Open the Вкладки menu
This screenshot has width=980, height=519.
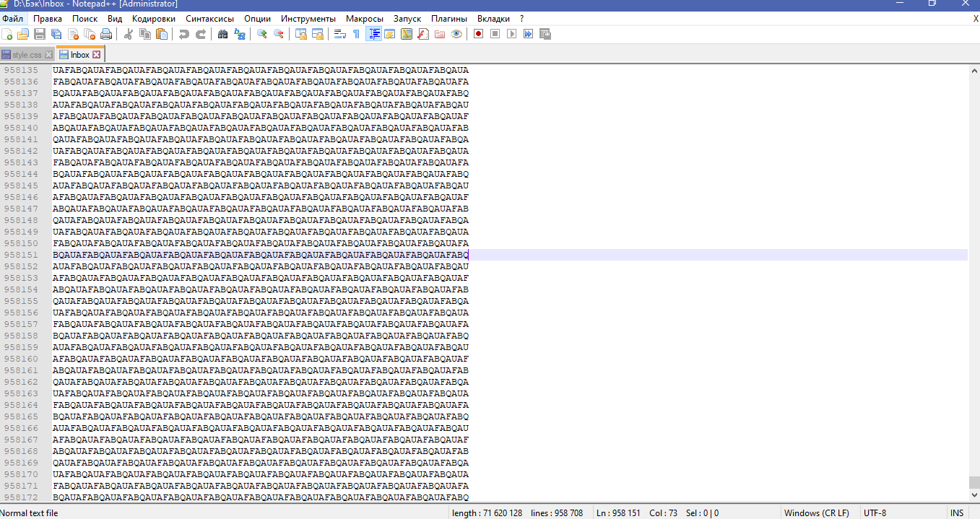(493, 19)
